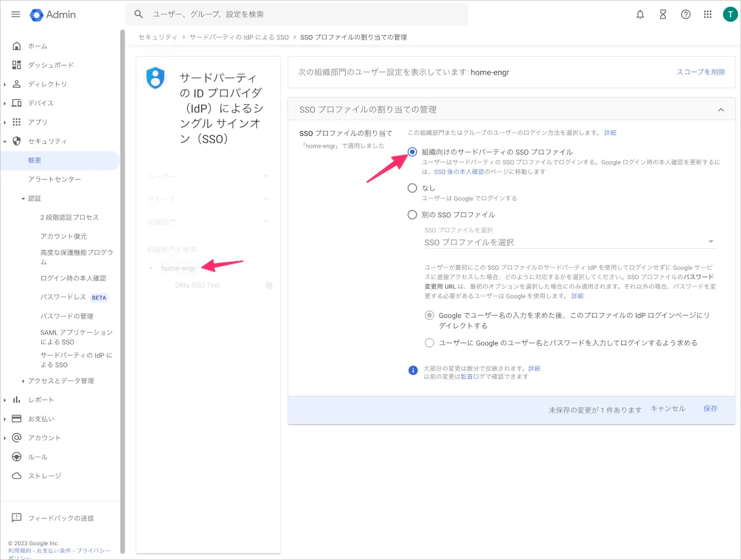Click sidebar vertical scrollbar
This screenshot has height=560, width=741.
pos(122,290)
